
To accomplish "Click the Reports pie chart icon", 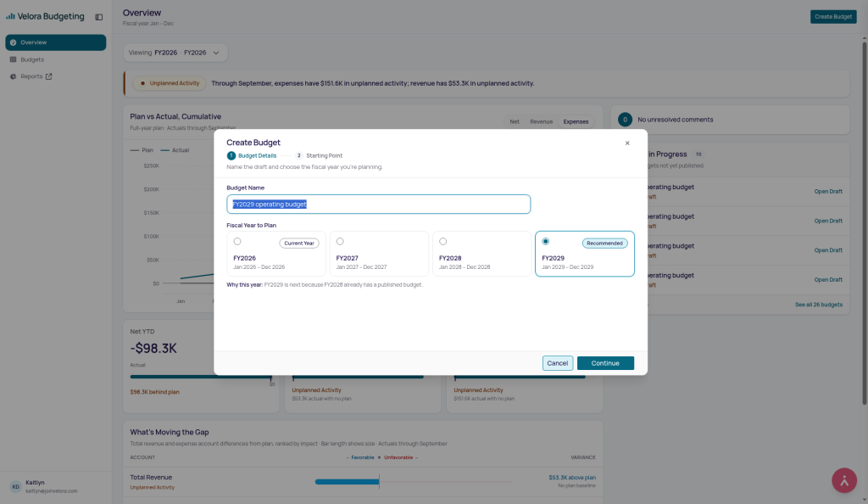I will coord(14,76).
